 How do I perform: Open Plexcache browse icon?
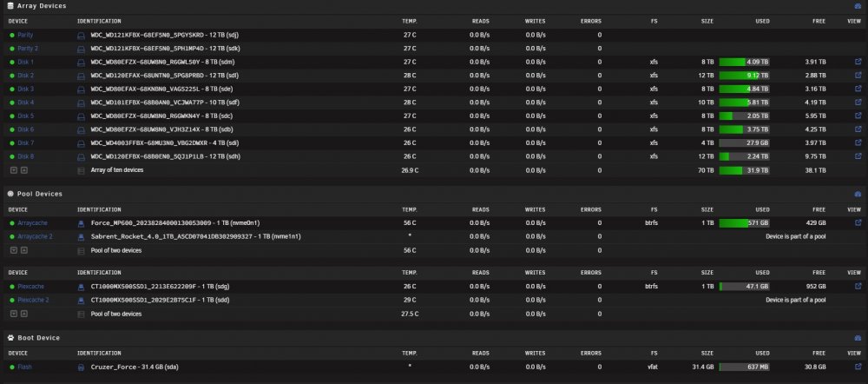(x=858, y=286)
